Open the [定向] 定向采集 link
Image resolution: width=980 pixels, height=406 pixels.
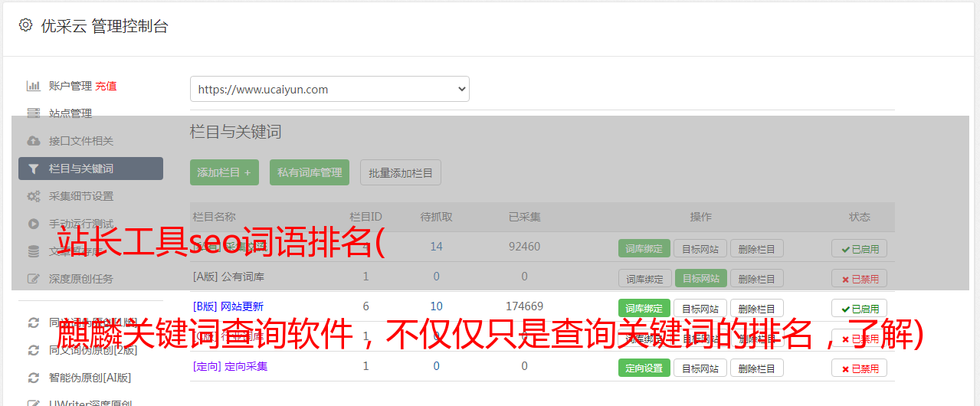tap(230, 366)
